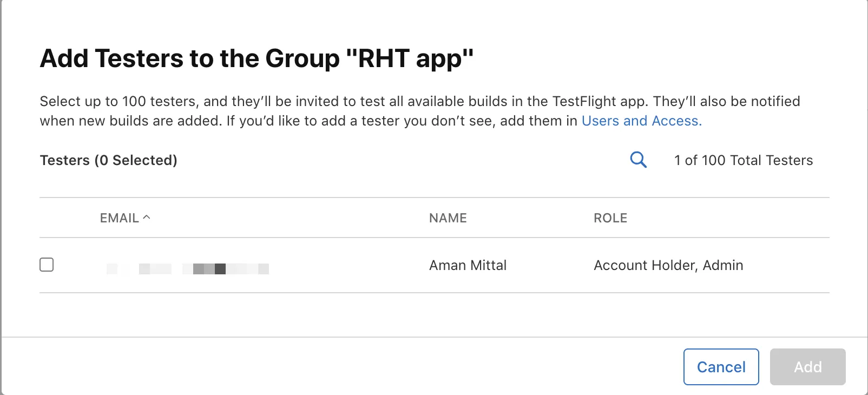Click the 1 of 100 Total Testers counter
Image resolution: width=868 pixels, height=395 pixels.
744,160
